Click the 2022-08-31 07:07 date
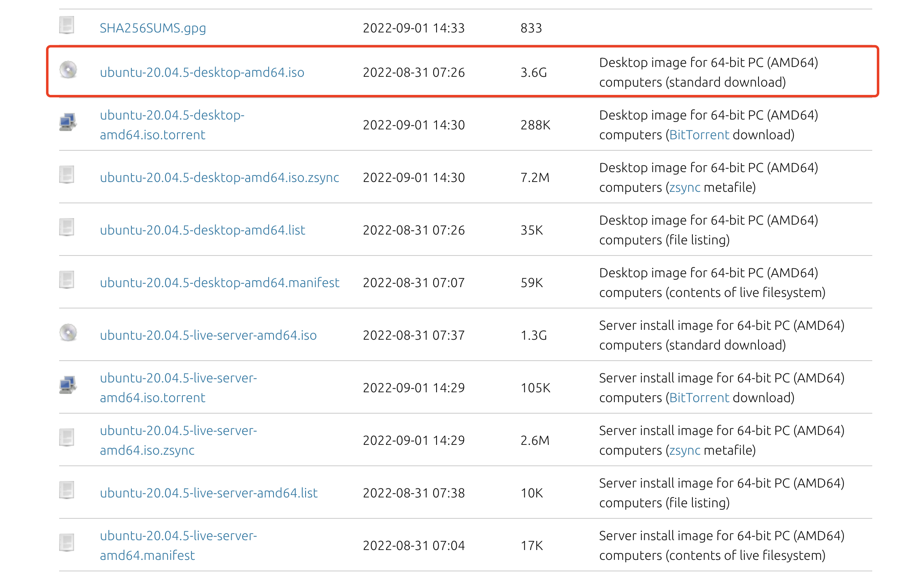The height and width of the screenshot is (580, 924). [414, 283]
